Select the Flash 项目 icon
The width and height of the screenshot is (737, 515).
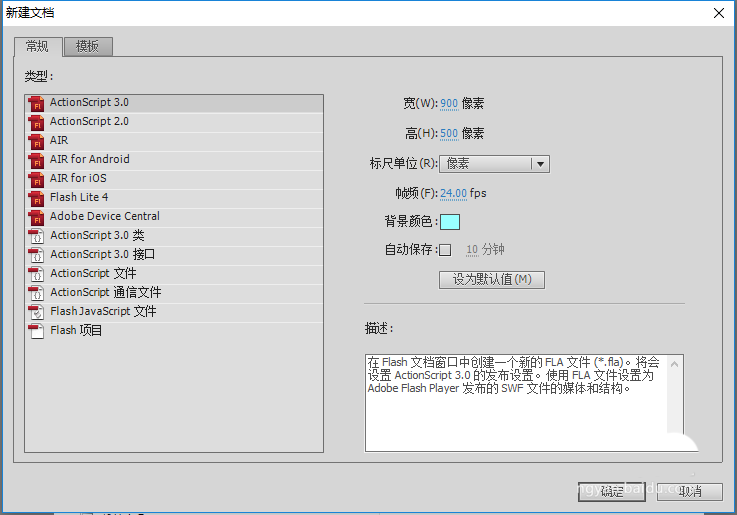coord(36,331)
